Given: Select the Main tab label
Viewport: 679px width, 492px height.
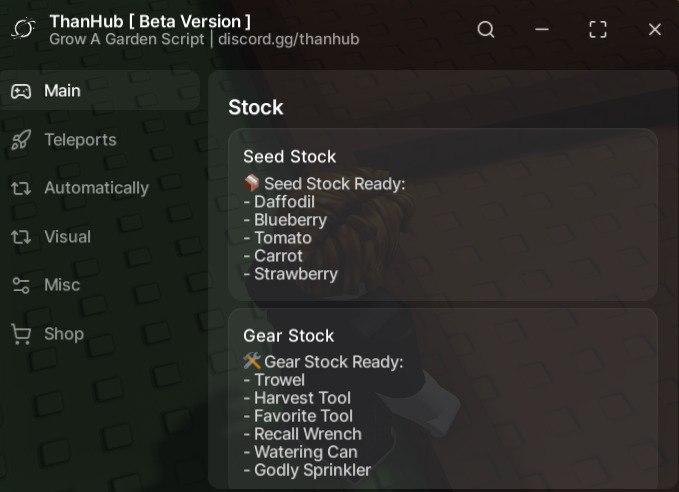Looking at the screenshot, I should pyautogui.click(x=62, y=91).
